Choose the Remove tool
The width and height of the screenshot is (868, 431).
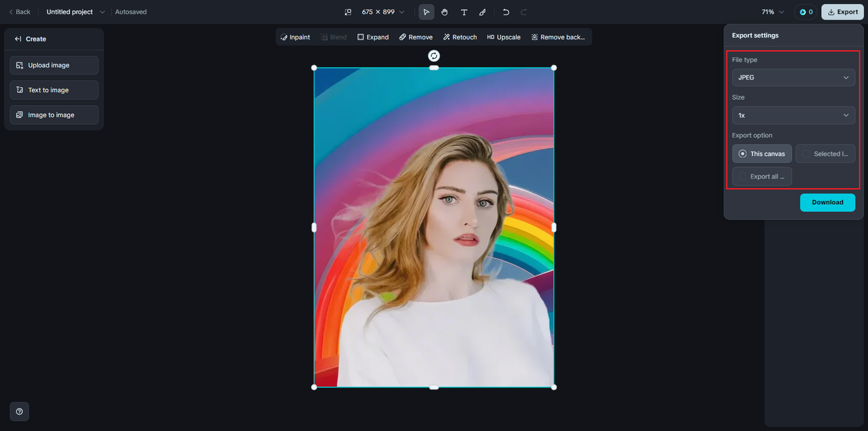(x=416, y=37)
